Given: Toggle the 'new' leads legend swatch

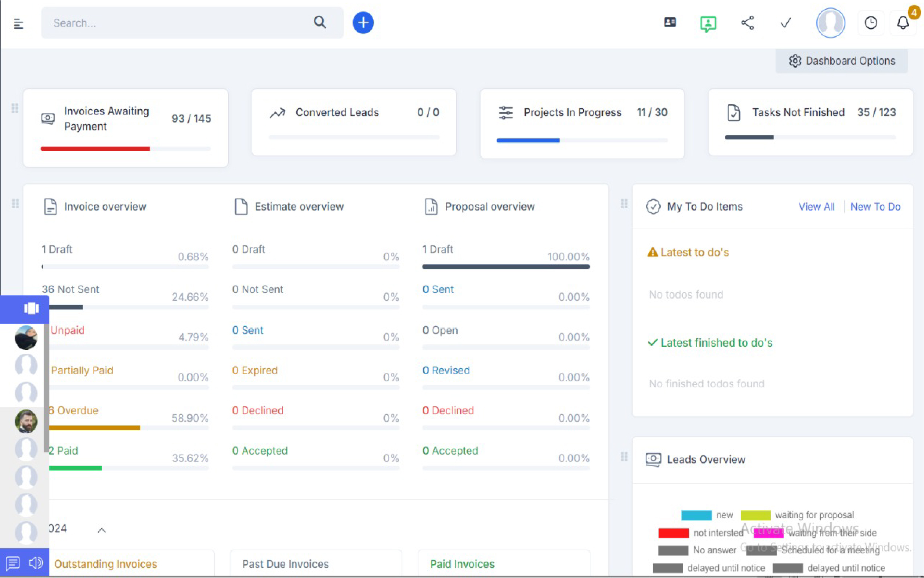Looking at the screenshot, I should (696, 515).
